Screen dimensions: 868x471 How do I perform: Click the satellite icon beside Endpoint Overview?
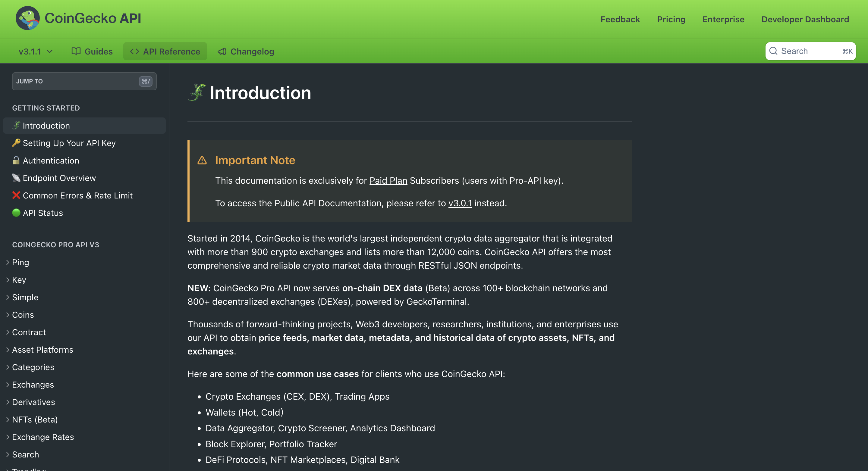[16, 178]
